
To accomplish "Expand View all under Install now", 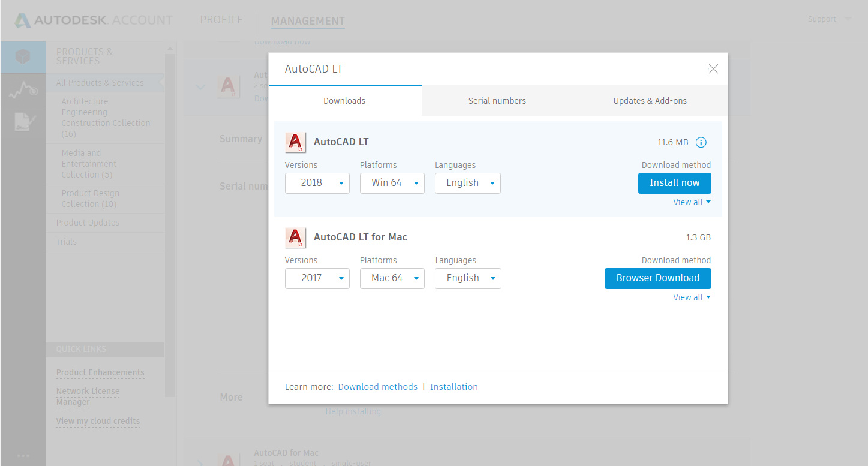I will (692, 202).
